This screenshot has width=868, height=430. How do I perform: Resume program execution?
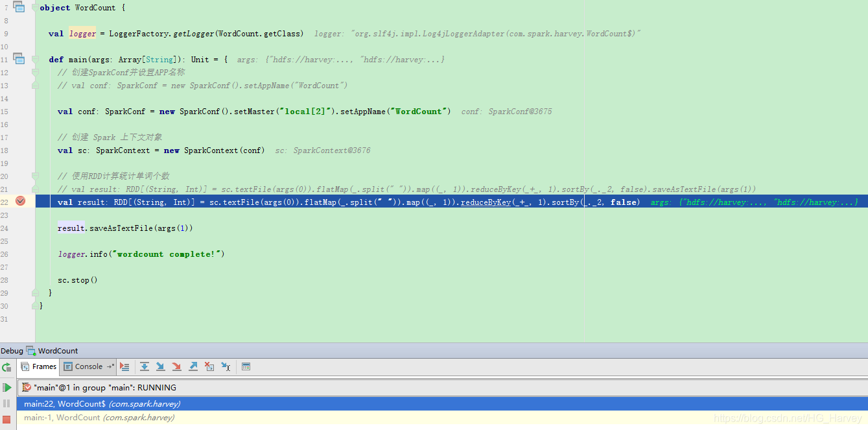(6, 387)
